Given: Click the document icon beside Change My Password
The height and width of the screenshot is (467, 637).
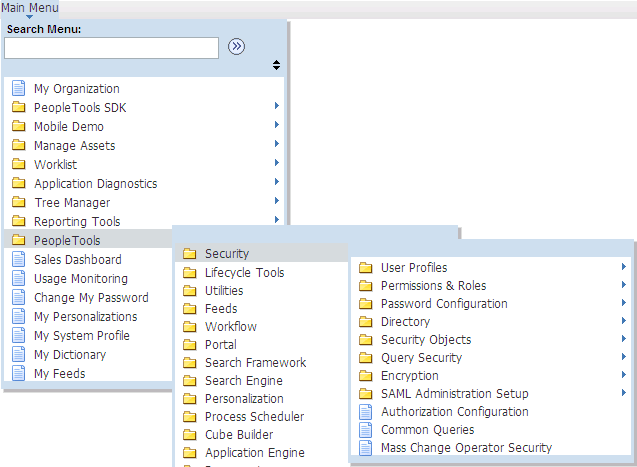Looking at the screenshot, I should click(18, 297).
